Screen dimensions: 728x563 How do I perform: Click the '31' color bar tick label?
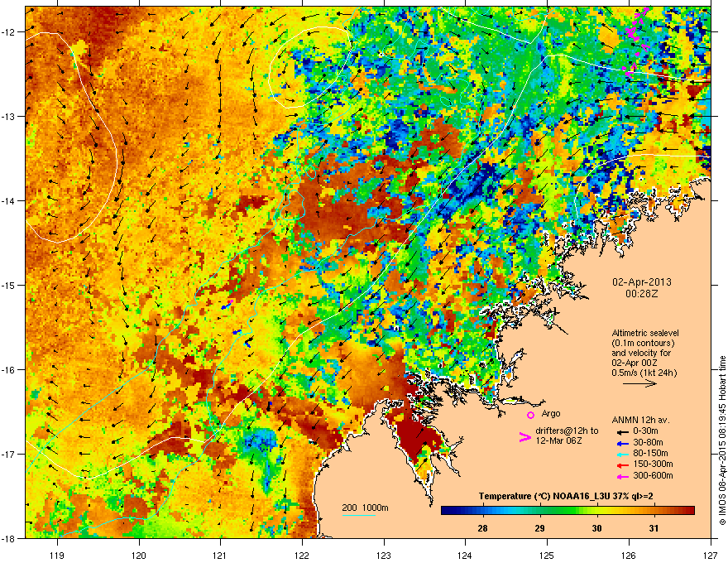pos(654,528)
